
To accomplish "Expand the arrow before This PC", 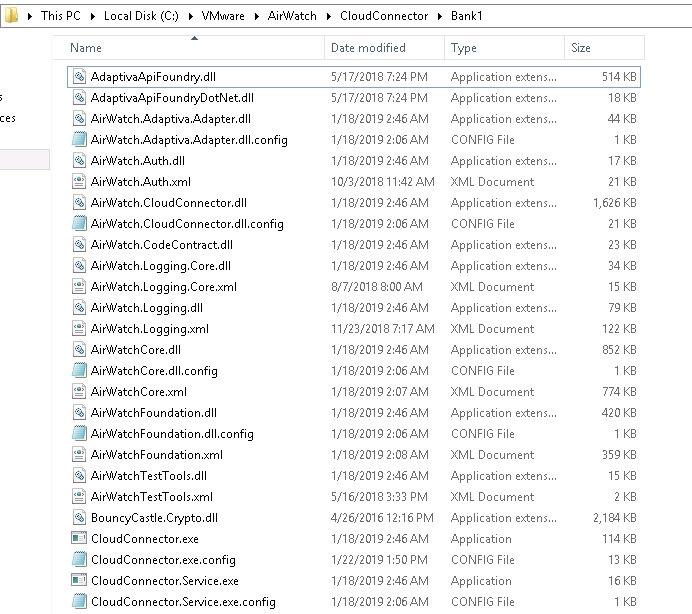I will pyautogui.click(x=30, y=16).
